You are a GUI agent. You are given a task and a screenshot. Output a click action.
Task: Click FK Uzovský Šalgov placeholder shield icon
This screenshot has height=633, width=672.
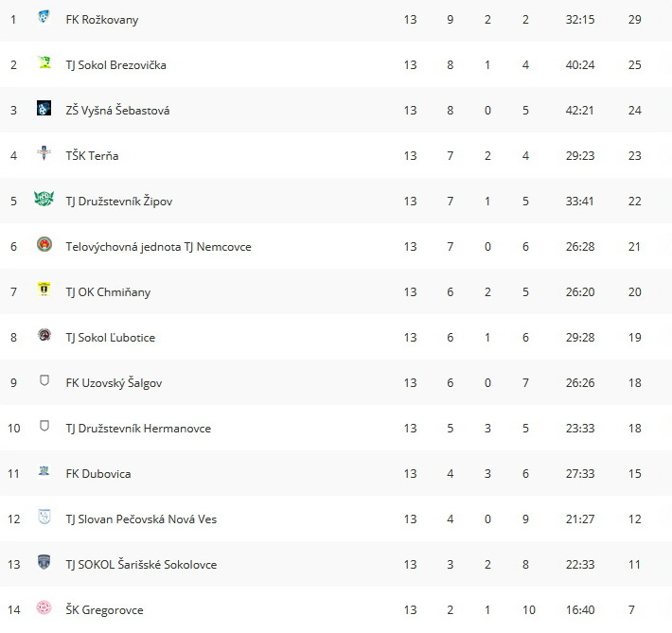(44, 380)
